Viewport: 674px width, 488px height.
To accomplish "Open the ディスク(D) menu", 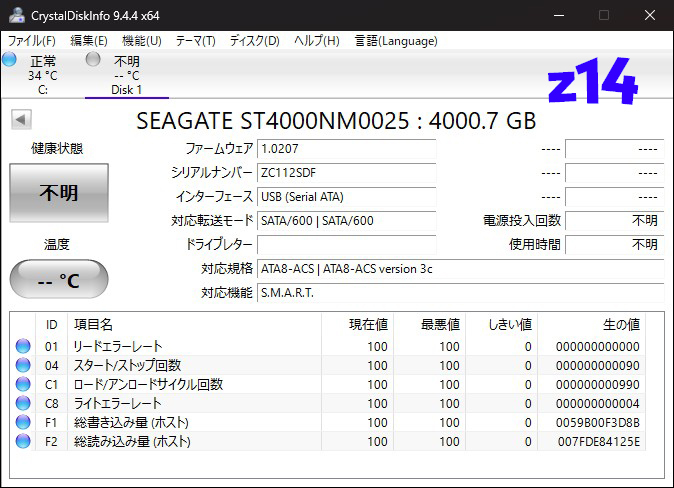I will click(254, 41).
